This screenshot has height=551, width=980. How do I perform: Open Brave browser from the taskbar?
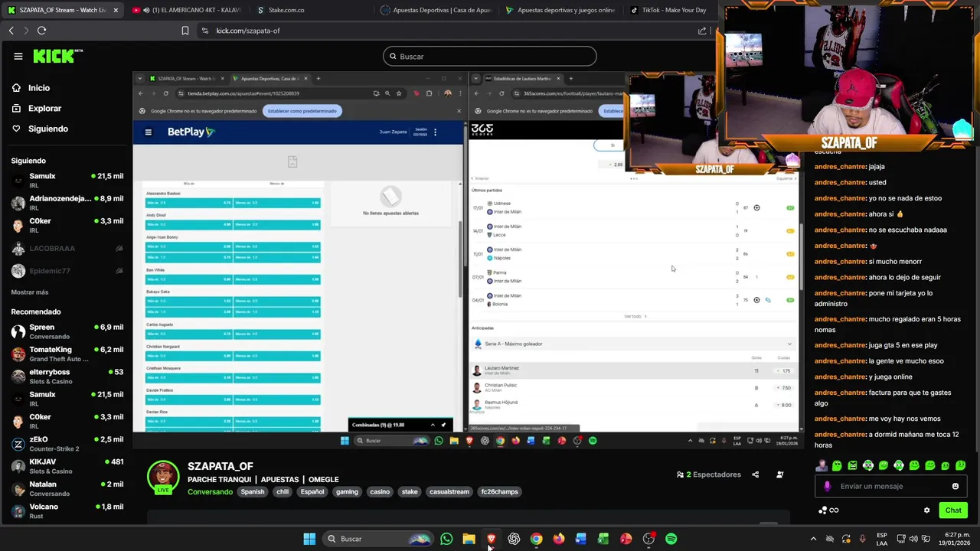[492, 539]
